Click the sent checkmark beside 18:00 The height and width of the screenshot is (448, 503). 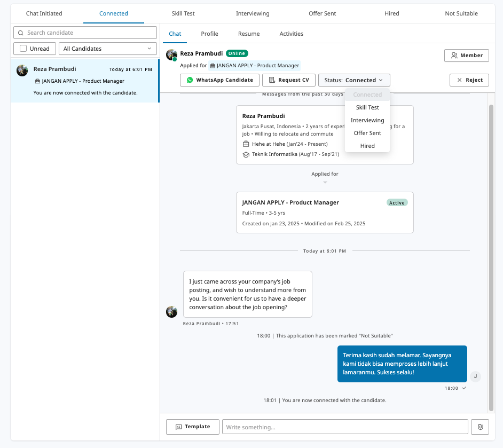pos(464,388)
